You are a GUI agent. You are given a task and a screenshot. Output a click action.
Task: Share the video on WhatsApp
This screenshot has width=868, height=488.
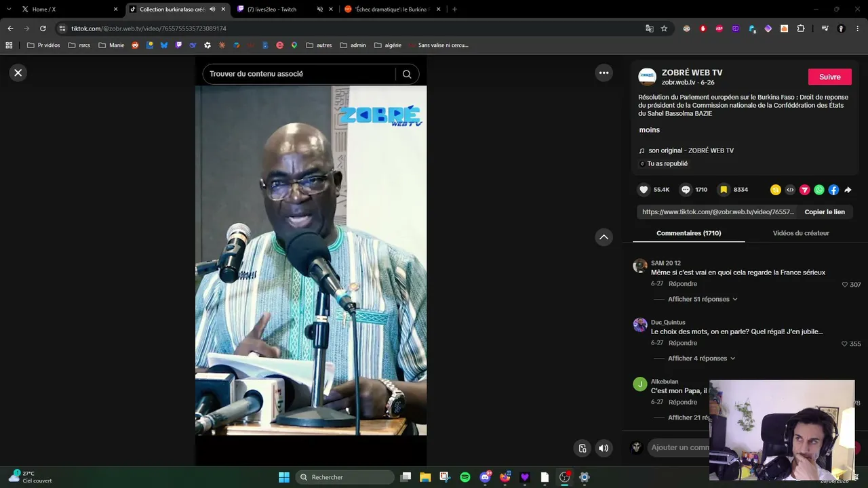pos(819,190)
